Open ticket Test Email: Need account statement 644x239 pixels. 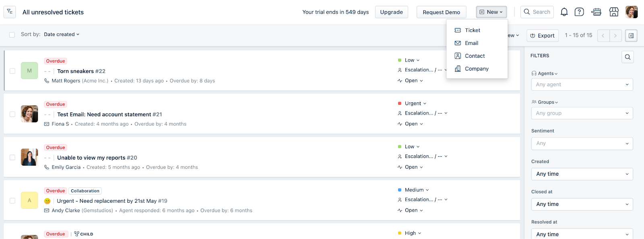tap(109, 114)
